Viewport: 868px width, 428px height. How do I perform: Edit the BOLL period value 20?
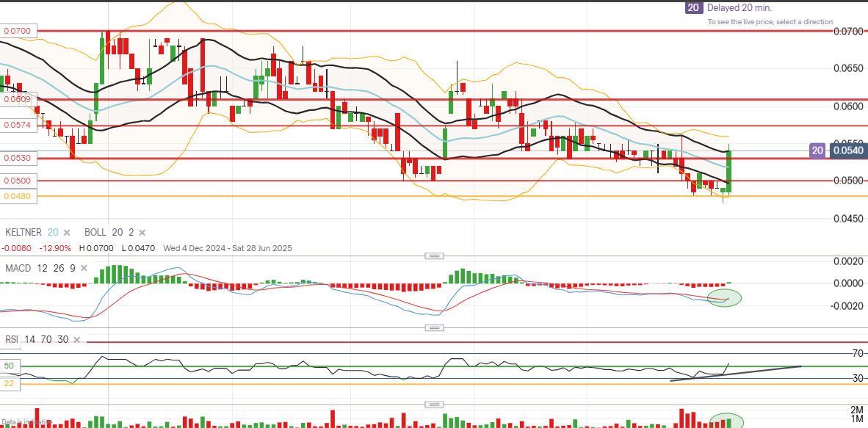coord(116,232)
